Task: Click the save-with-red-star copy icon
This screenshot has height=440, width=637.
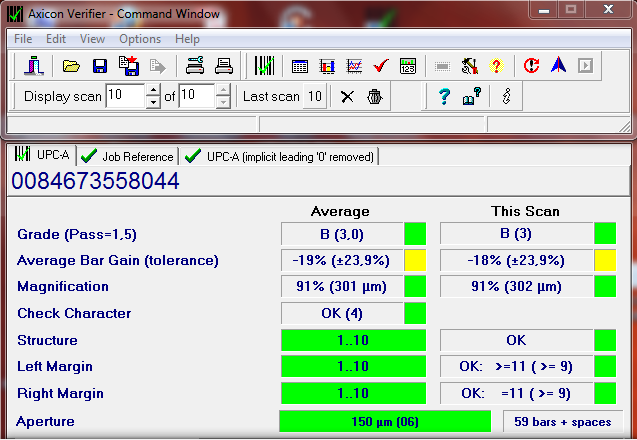Action: [129, 66]
